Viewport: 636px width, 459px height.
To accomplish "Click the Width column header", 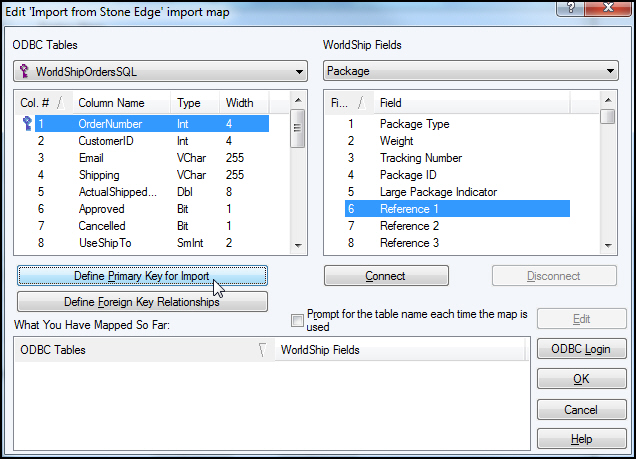I will (x=244, y=103).
